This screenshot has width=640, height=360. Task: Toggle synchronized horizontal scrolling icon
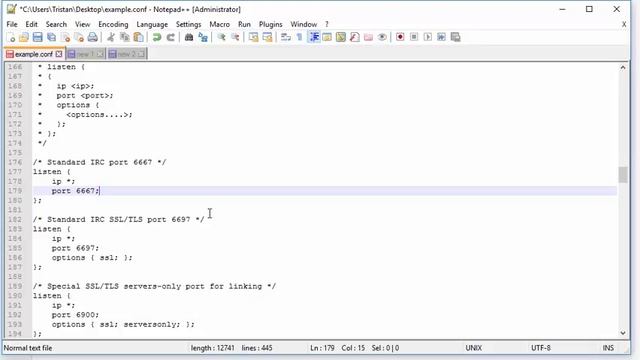click(267, 38)
